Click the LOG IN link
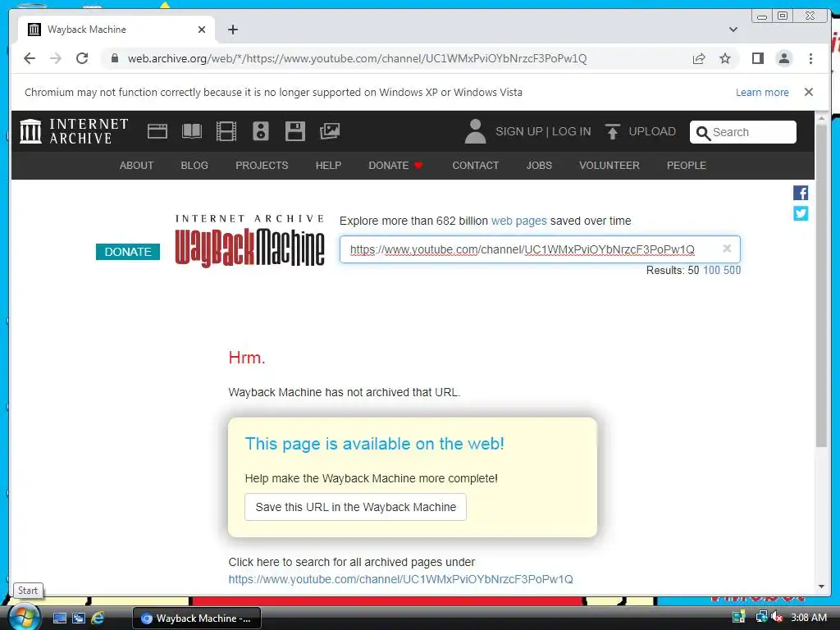The width and height of the screenshot is (840, 630). coord(571,131)
